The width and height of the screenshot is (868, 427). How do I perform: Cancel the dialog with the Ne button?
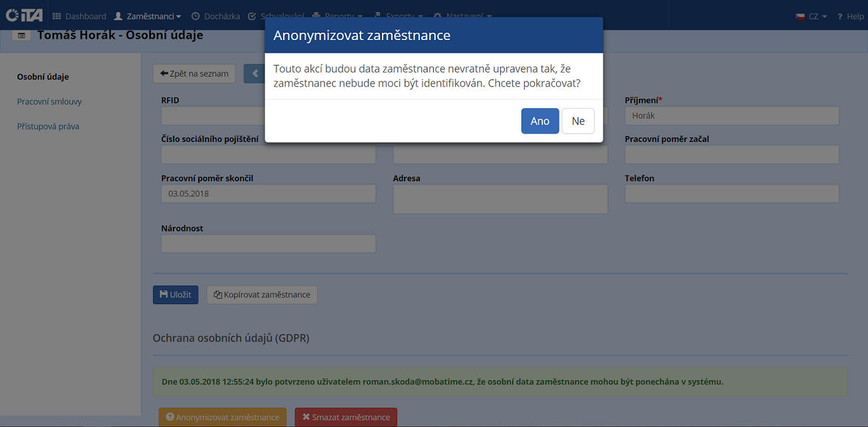click(578, 121)
